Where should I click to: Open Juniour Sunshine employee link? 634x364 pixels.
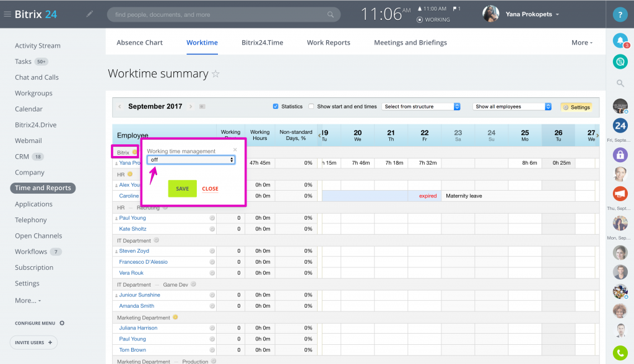click(x=139, y=295)
